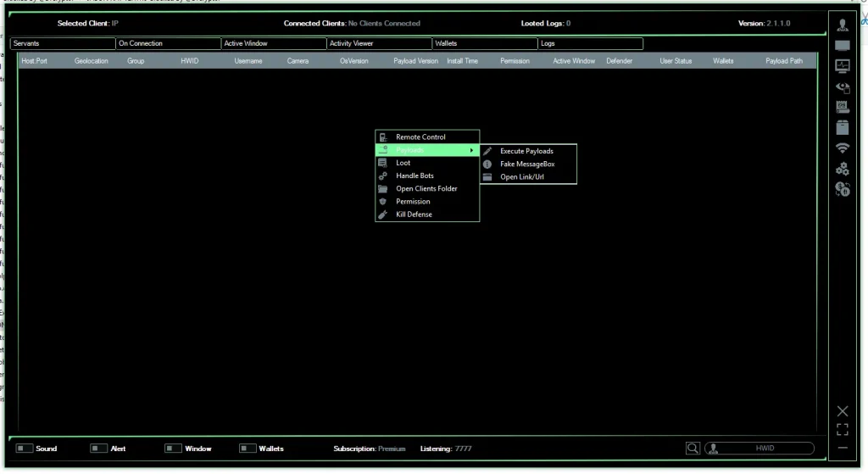Enable the Alert toggle in bottom bar
Screen dimensions: 868x474
pos(99,449)
